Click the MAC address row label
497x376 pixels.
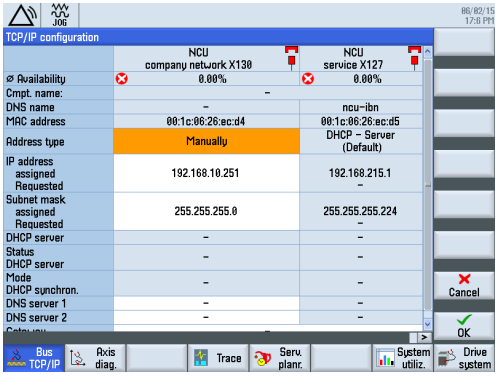[x=36, y=121]
